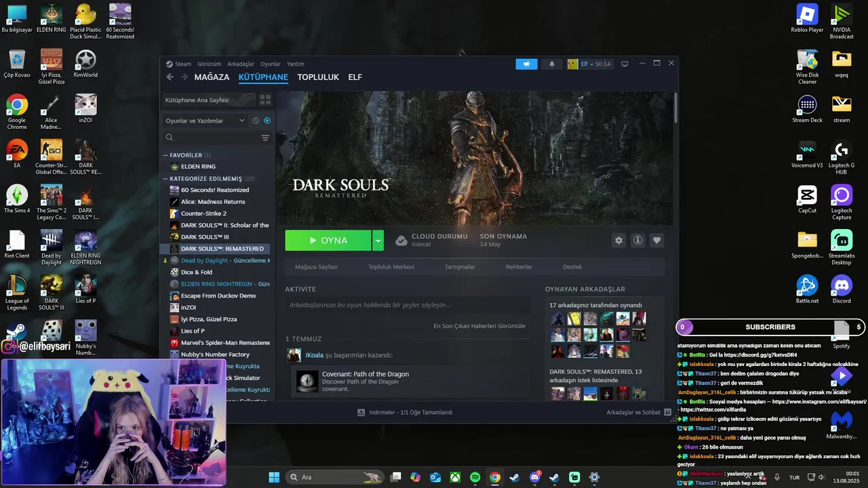Click the green OYNA play button
868x488 pixels.
pyautogui.click(x=328, y=241)
